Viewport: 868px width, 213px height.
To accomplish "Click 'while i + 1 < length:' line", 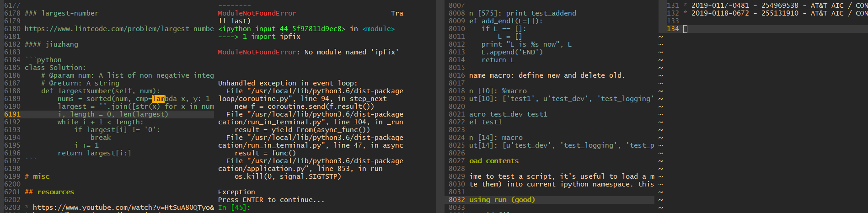I will pos(100,122).
